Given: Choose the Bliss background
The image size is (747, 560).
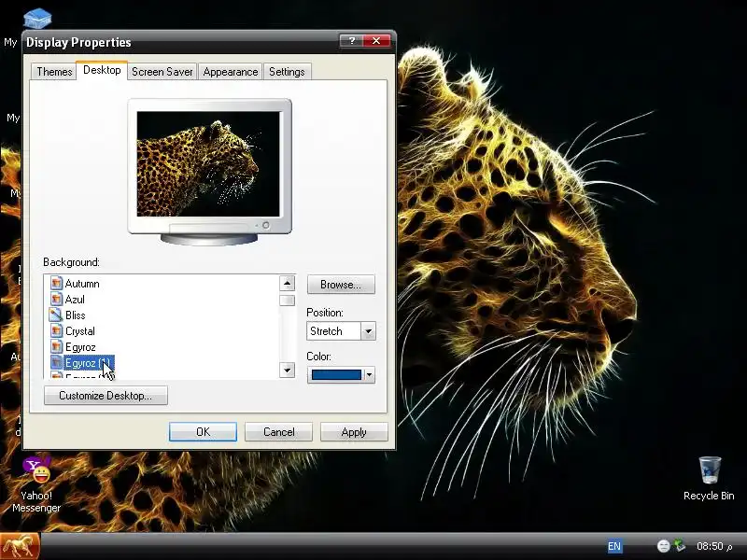Looking at the screenshot, I should point(76,315).
